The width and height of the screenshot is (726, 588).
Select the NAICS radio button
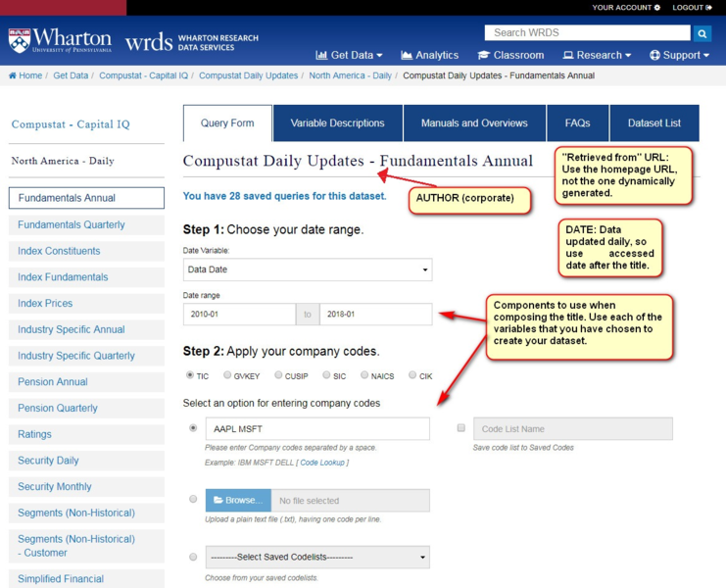pos(364,375)
